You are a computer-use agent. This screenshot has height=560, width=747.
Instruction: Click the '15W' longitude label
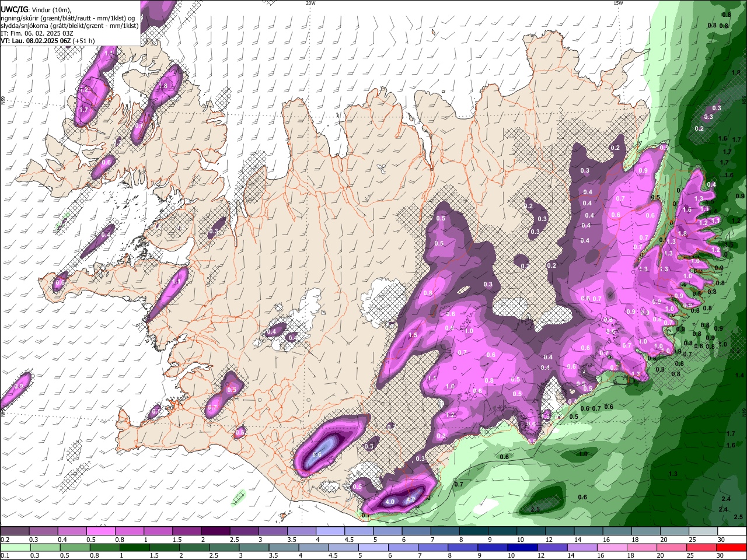(x=618, y=3)
